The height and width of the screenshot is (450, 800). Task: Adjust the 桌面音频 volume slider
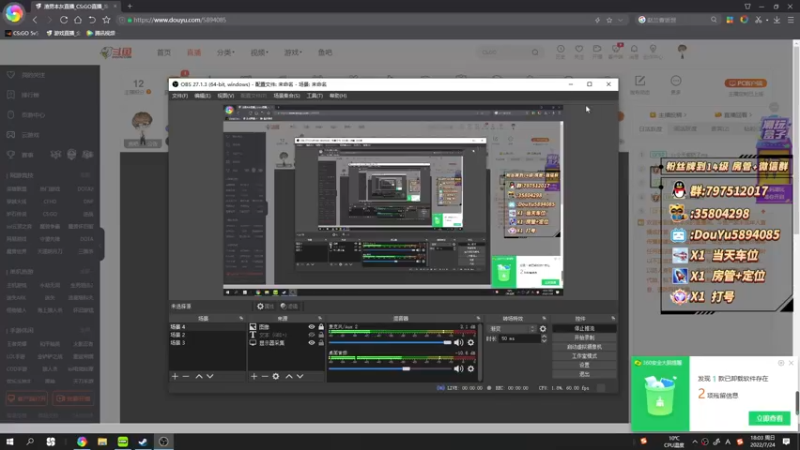[390, 368]
